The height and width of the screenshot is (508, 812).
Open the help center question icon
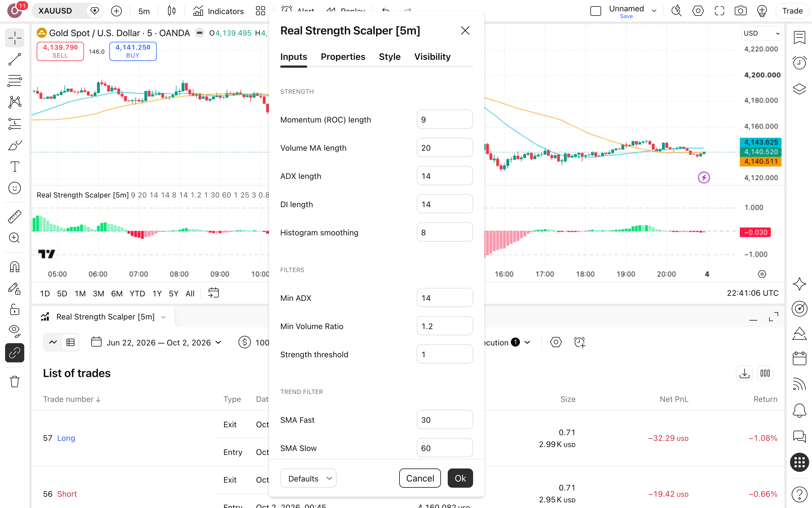[x=799, y=494]
